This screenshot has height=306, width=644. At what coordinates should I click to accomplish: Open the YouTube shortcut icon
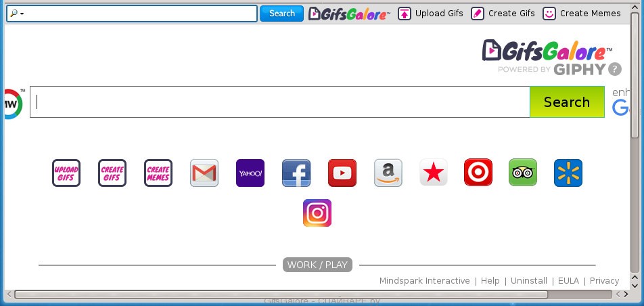click(342, 173)
